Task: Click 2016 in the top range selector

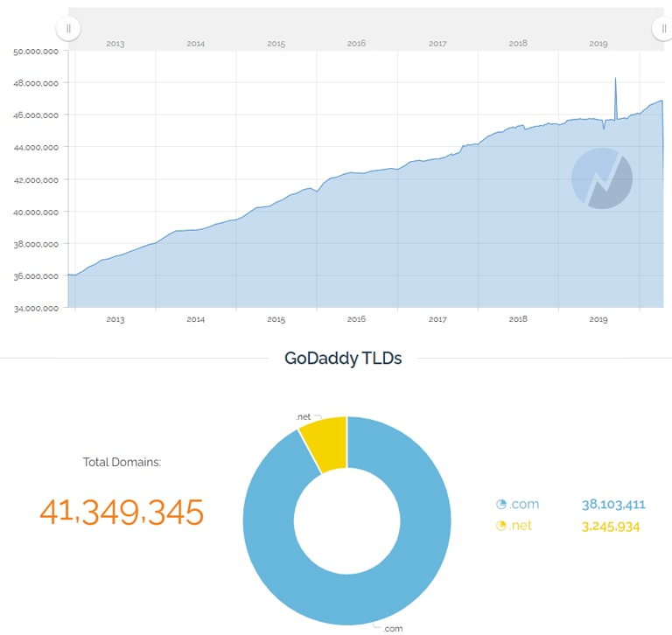Action: (x=356, y=44)
